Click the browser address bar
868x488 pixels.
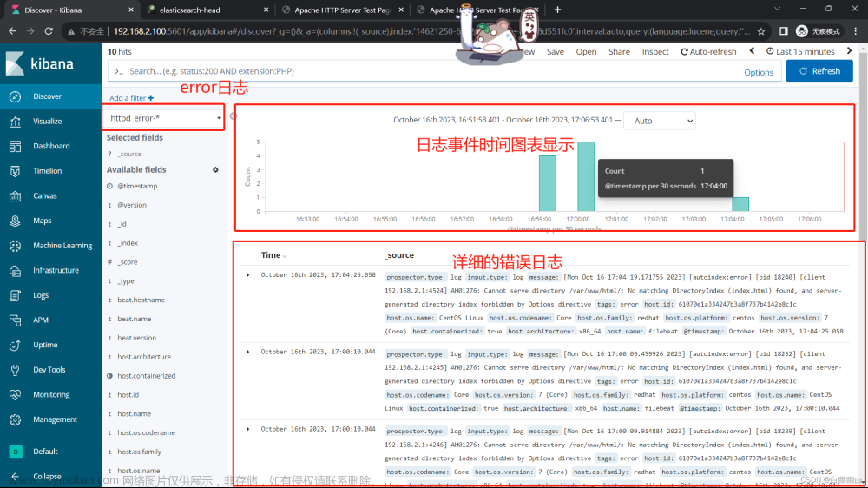click(x=431, y=31)
